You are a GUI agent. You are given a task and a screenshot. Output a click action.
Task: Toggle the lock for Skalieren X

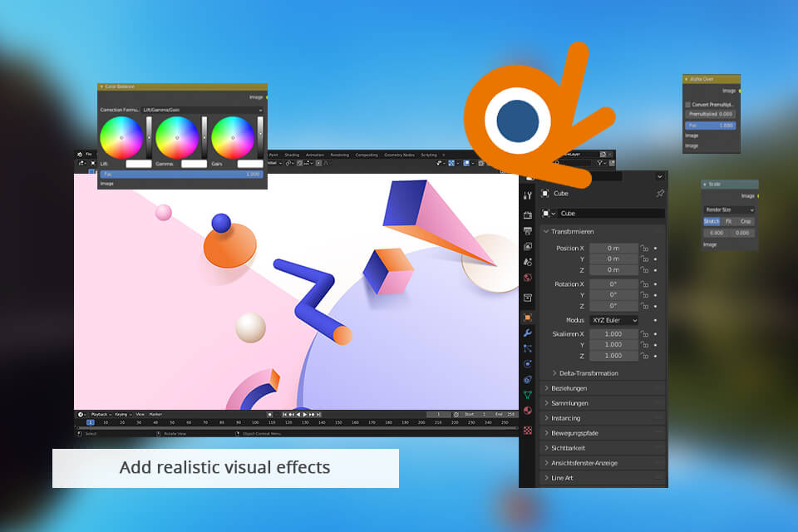(x=644, y=334)
